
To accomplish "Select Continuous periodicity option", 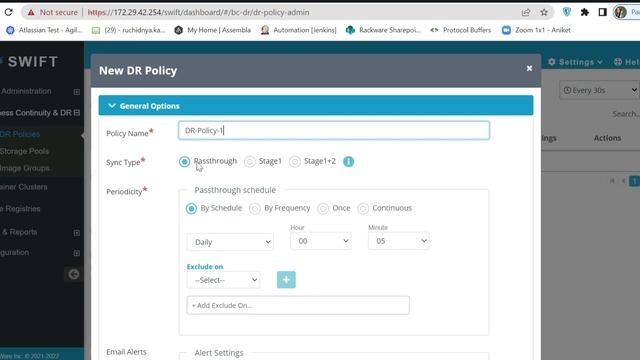I will tap(363, 209).
